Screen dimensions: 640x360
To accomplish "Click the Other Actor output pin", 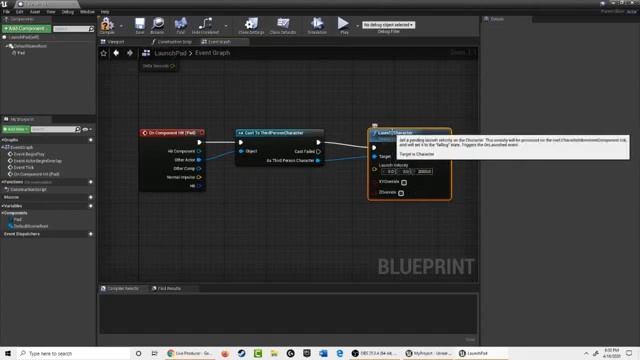I will (x=199, y=160).
